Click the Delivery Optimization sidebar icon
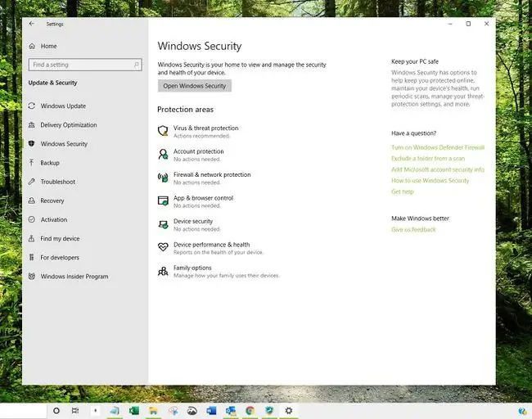Image resolution: width=532 pixels, height=419 pixels. pos(32,125)
